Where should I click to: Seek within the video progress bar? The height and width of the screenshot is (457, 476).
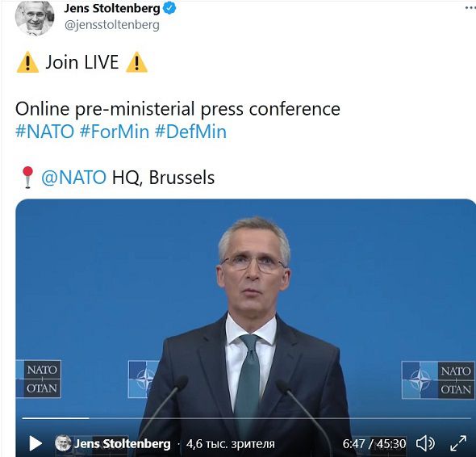coord(246,418)
